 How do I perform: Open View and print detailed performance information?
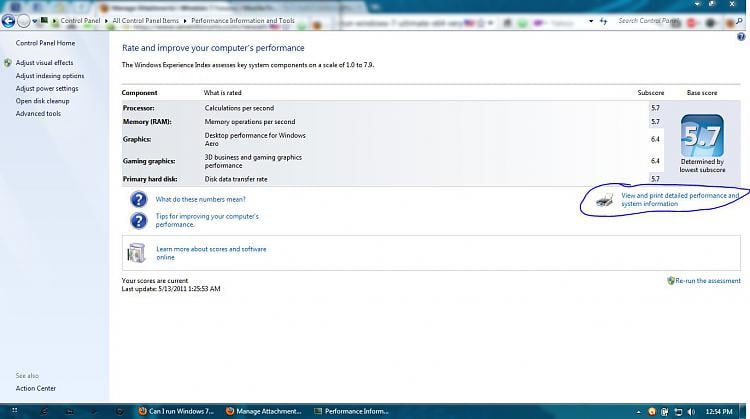(680, 199)
